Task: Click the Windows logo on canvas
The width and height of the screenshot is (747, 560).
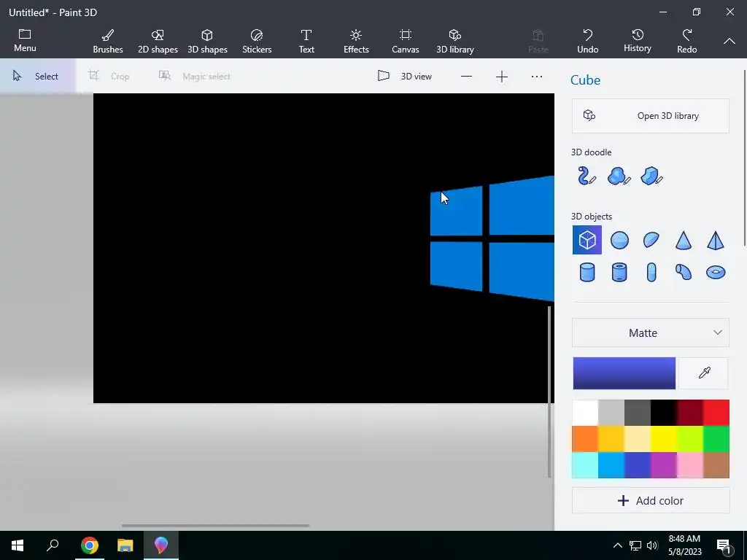Action: tap(492, 238)
